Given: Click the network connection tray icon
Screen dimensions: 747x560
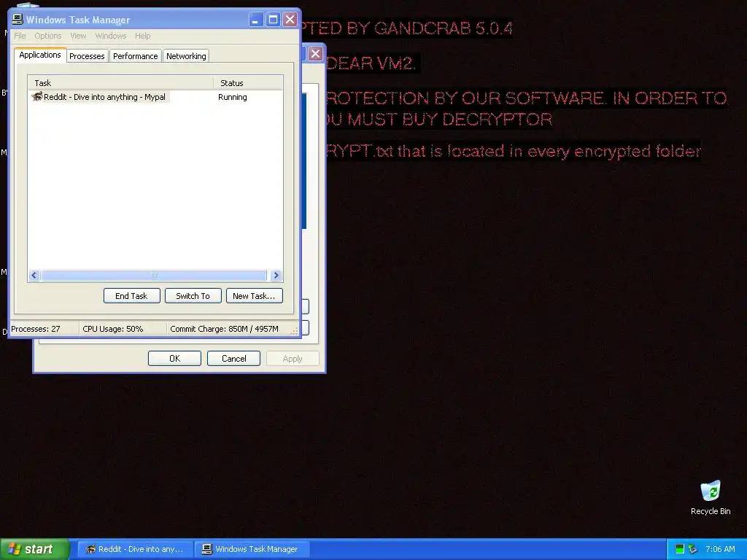Looking at the screenshot, I should [693, 549].
